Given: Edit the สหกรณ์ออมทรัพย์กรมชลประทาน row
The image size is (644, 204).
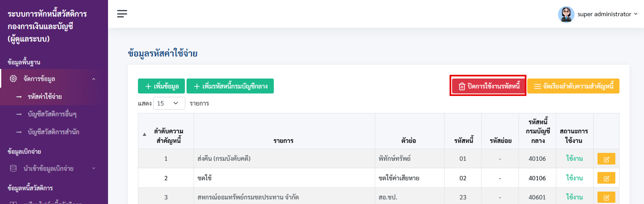Looking at the screenshot, I should click(606, 197).
